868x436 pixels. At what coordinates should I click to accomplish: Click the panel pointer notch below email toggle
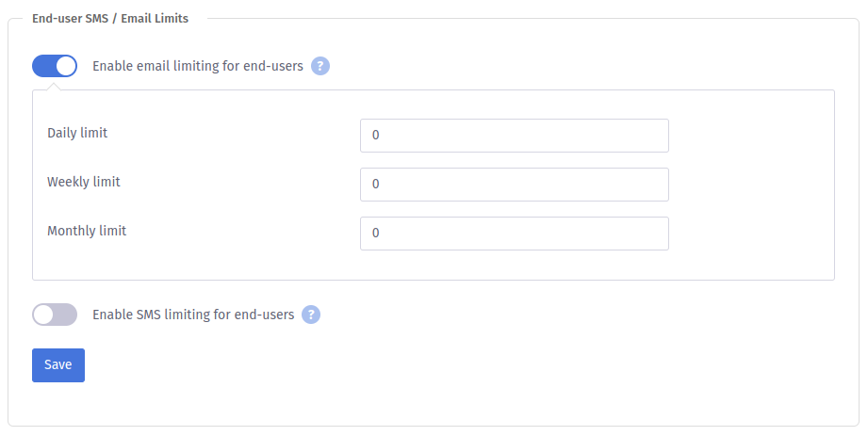click(x=55, y=87)
